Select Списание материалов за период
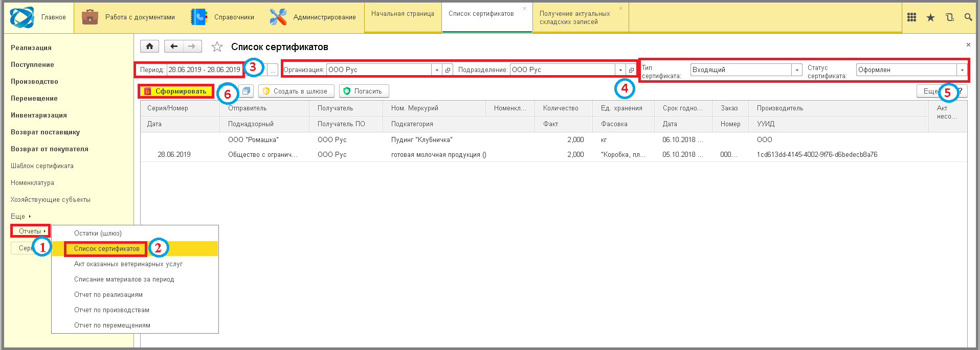Image resolution: width=980 pixels, height=350 pixels. click(135, 279)
